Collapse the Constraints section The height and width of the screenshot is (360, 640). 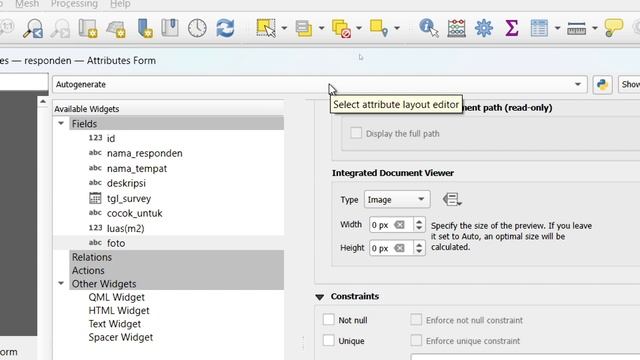coord(320,297)
